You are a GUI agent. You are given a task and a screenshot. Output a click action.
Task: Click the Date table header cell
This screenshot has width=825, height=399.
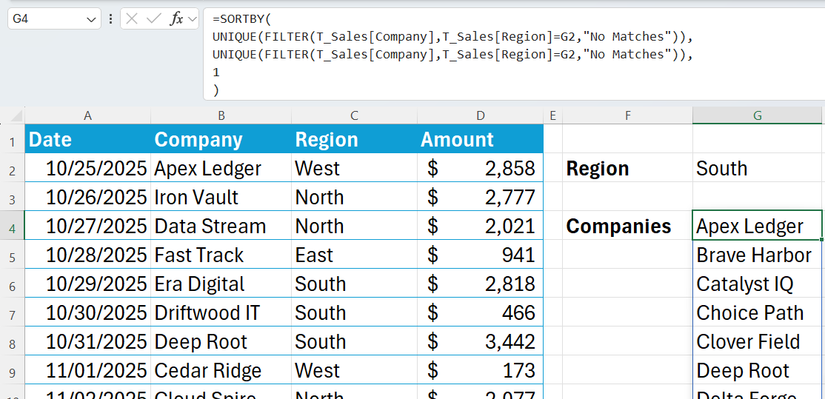coord(87,139)
